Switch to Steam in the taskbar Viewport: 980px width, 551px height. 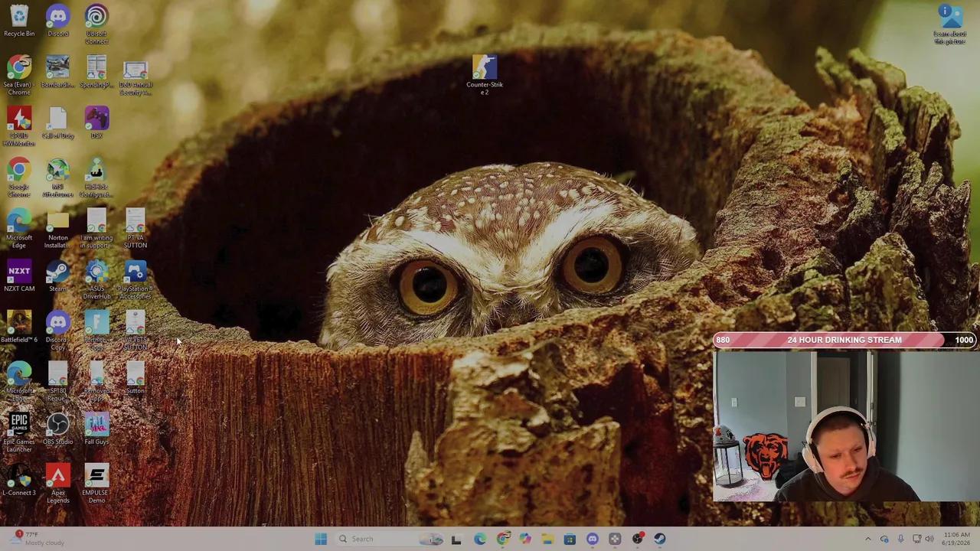click(660, 539)
